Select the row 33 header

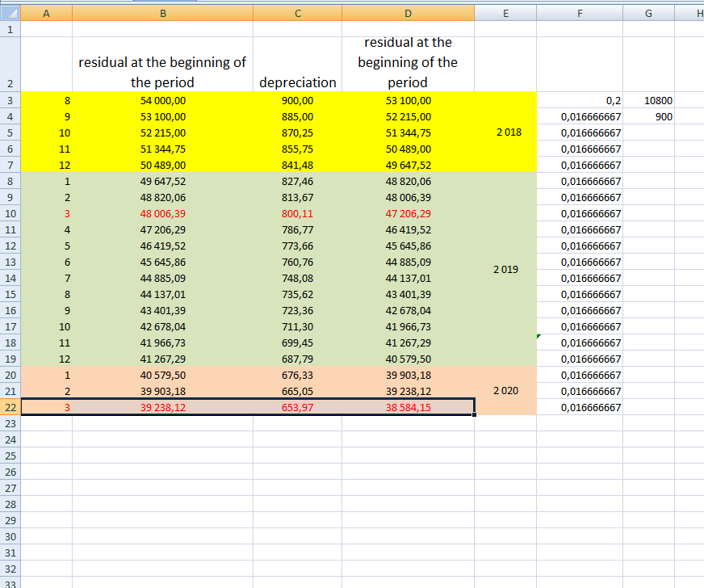(x=10, y=582)
